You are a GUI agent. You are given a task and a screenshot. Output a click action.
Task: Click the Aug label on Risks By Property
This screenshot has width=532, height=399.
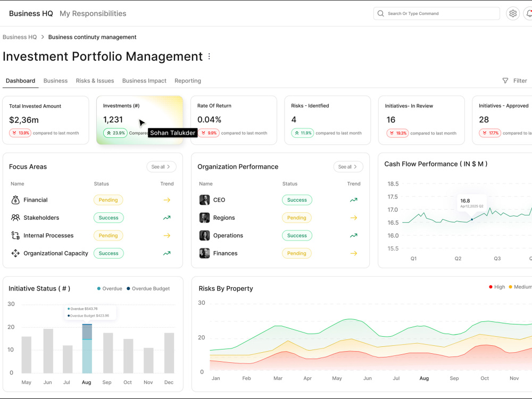[x=424, y=378]
